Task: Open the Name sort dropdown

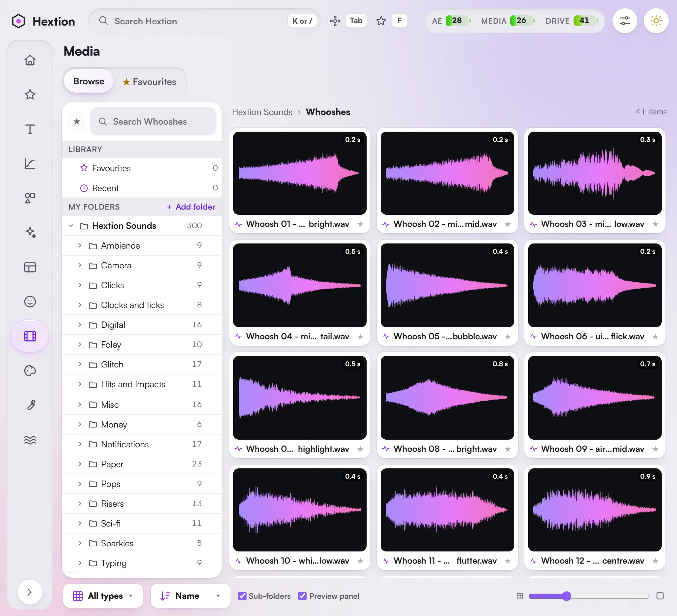Action: tap(190, 596)
